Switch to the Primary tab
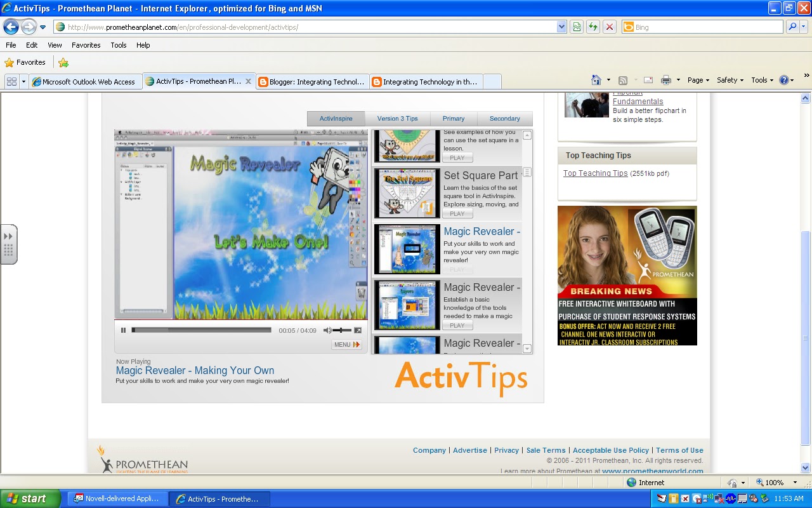This screenshot has width=812, height=508. [454, 119]
